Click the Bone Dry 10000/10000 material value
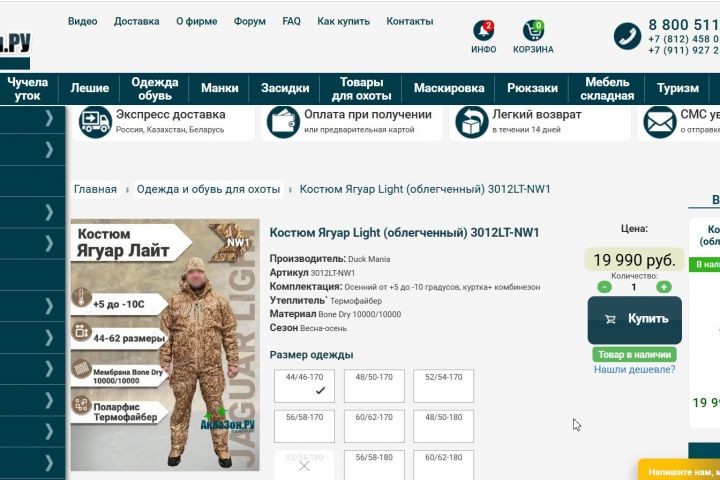The image size is (720, 480). (360, 315)
